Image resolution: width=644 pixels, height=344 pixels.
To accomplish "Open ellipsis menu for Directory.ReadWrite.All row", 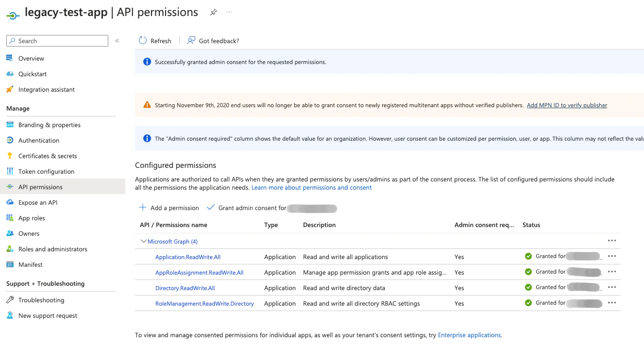I will pos(611,287).
